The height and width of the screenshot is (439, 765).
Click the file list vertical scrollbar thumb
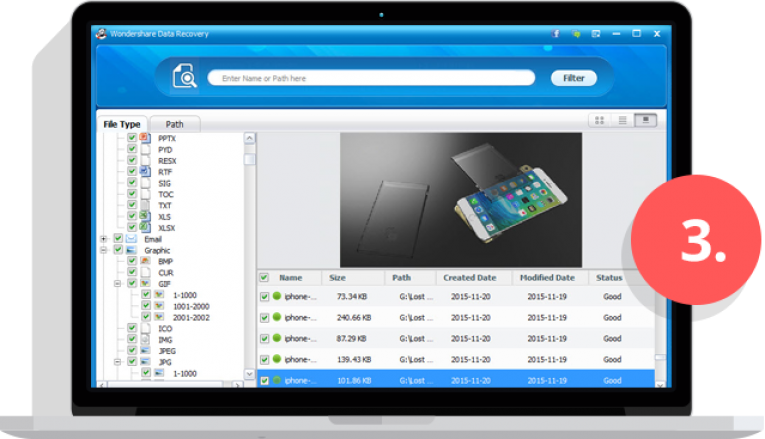pyautogui.click(x=660, y=358)
